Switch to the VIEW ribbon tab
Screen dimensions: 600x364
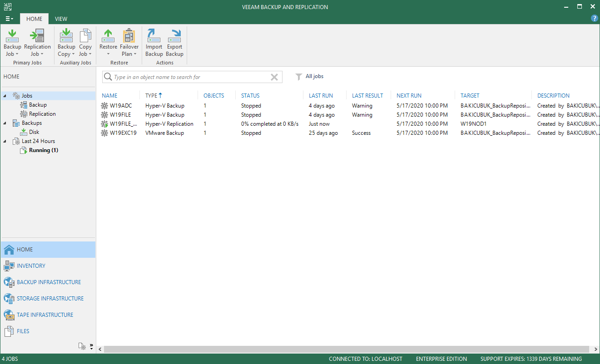61,19
